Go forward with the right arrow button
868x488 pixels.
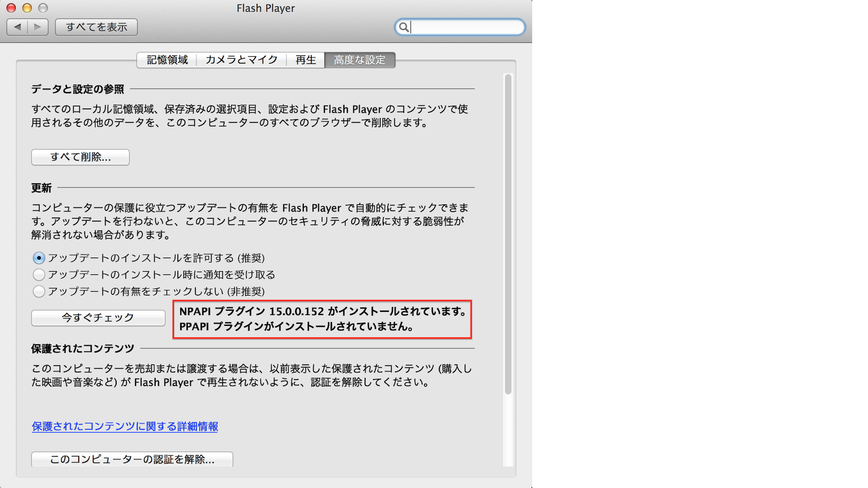[37, 27]
